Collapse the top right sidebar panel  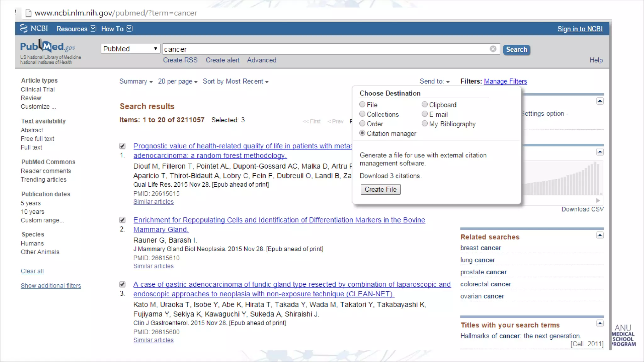[x=600, y=101]
